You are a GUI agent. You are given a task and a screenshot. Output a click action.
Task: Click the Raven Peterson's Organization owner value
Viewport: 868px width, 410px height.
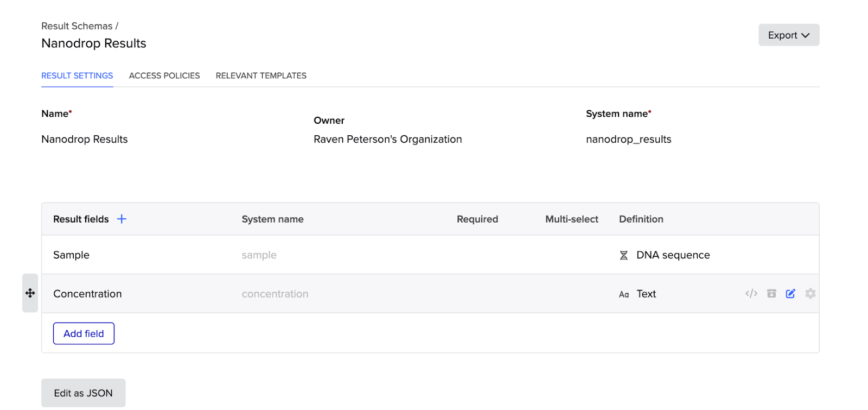click(387, 140)
